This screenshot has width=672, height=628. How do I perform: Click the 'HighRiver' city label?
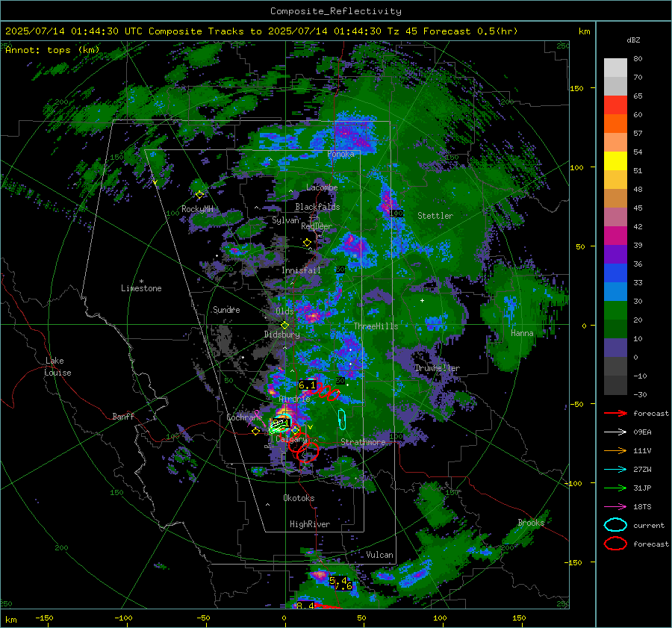coord(309,524)
